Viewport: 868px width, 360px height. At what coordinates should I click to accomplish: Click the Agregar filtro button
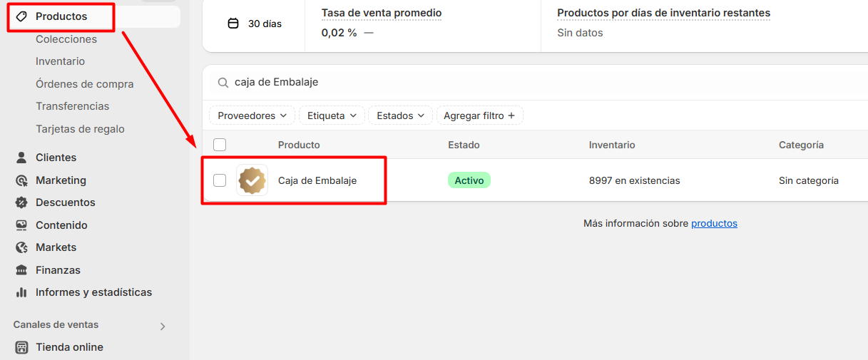pos(479,115)
